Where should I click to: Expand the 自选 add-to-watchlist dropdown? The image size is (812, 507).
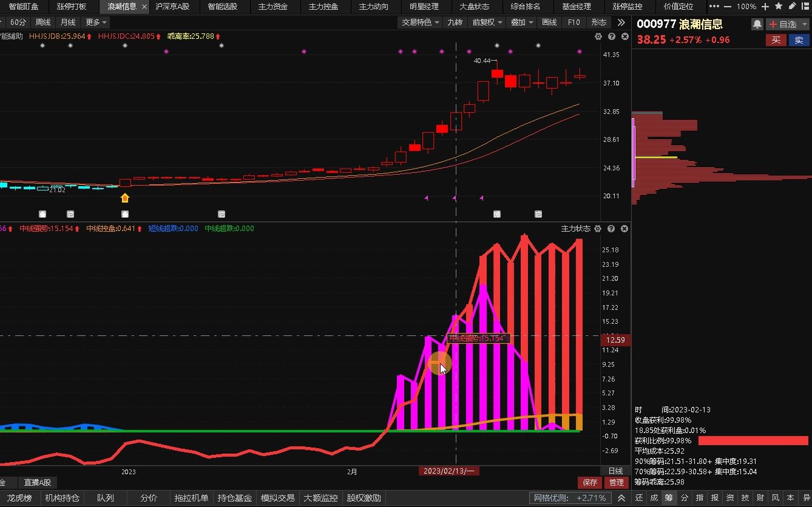(805, 24)
